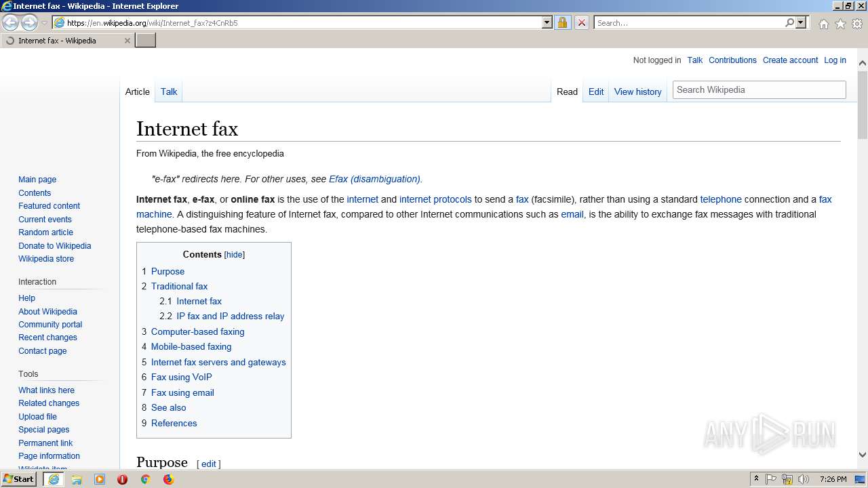Jump to IP fax and IP address relay
Image resolution: width=868 pixels, height=488 pixels.
230,317
